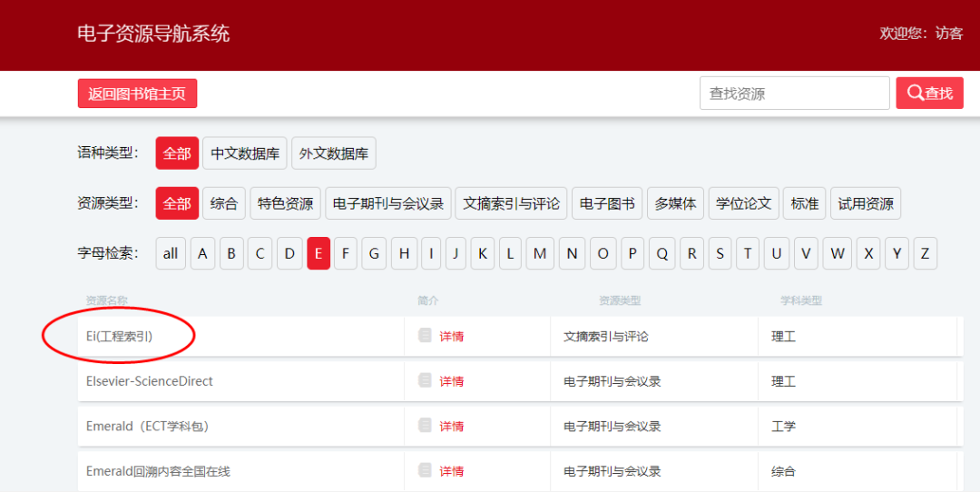The width and height of the screenshot is (980, 492).
Task: Click letter S in 字母检索
Action: (x=720, y=253)
